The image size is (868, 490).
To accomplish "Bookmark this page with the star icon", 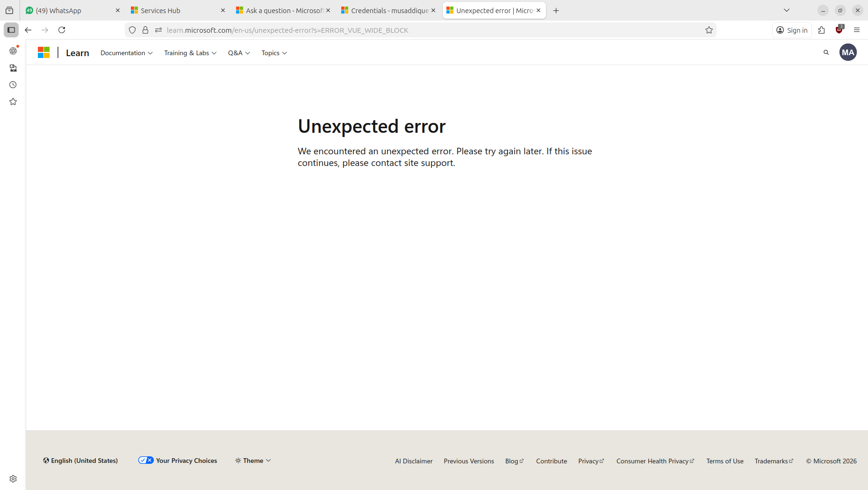I will point(709,30).
